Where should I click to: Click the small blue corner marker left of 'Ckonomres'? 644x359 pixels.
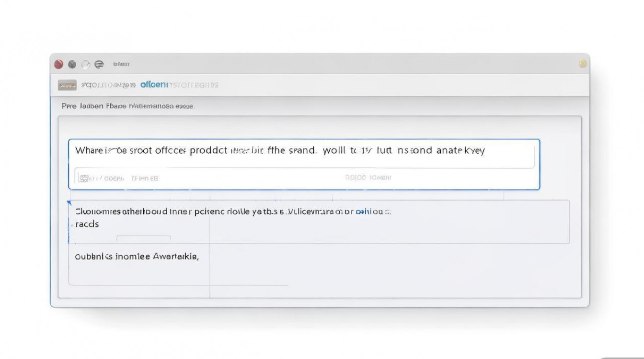coord(69,203)
